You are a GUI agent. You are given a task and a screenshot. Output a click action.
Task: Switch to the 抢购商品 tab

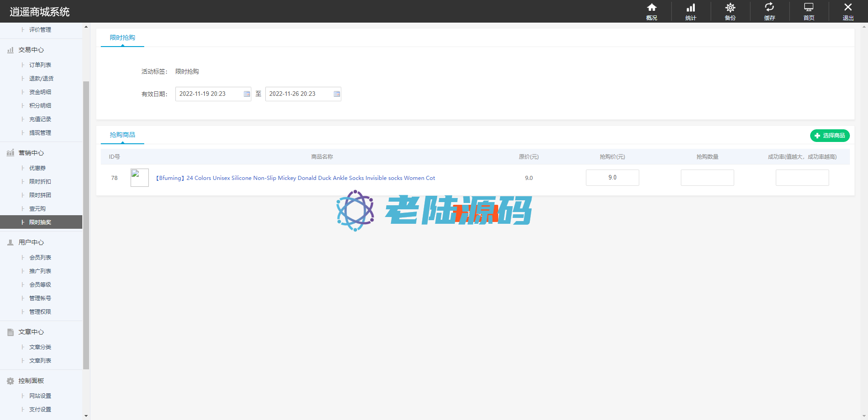click(x=123, y=135)
